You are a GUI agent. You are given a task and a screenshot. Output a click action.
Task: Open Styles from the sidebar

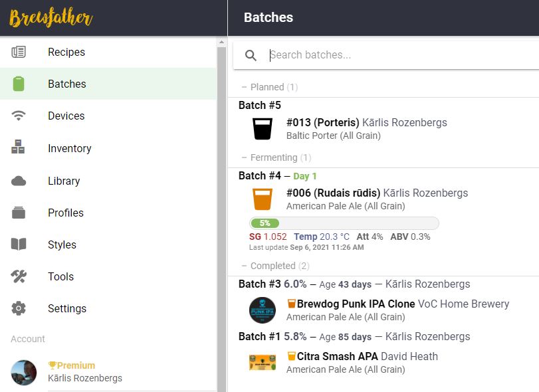click(x=108, y=245)
